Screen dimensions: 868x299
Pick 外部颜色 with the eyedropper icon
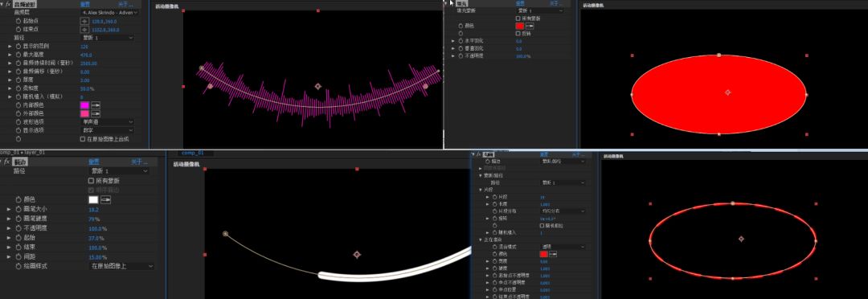point(96,113)
